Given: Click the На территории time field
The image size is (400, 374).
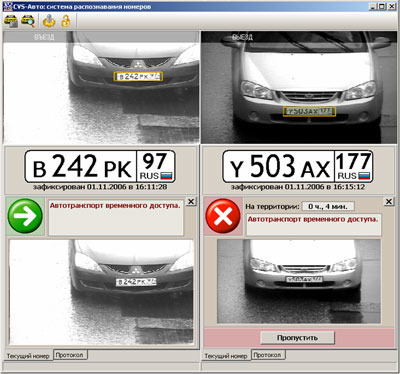Looking at the screenshot, I should coord(328,206).
